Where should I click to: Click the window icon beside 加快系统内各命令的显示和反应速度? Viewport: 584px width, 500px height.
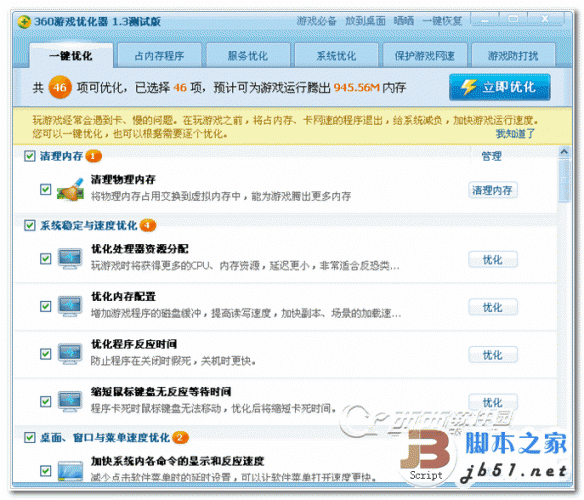pos(70,471)
